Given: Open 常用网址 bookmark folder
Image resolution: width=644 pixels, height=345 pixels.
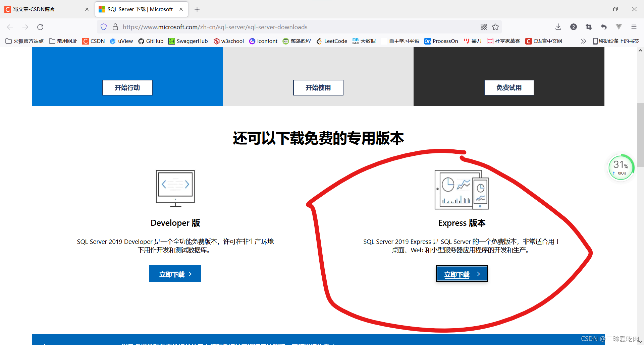Looking at the screenshot, I should point(63,41).
